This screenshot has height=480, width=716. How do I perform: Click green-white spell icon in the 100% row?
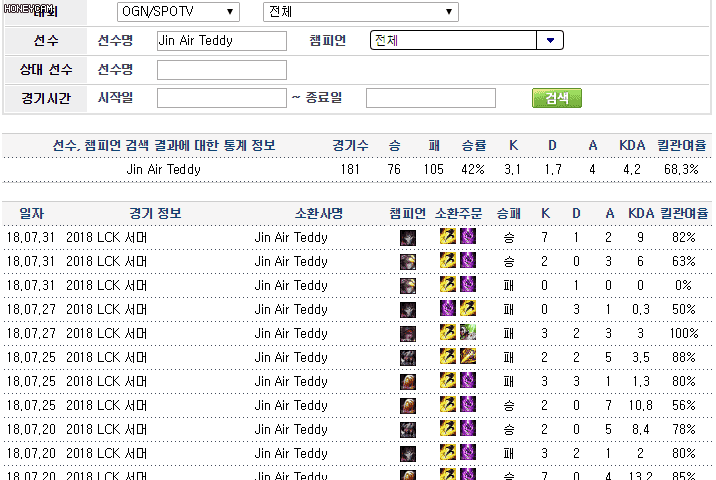pos(468,332)
